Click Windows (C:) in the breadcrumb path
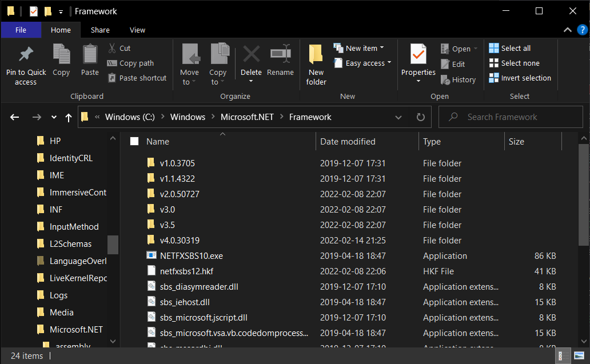Screen dimensions: 590x364 pos(130,117)
